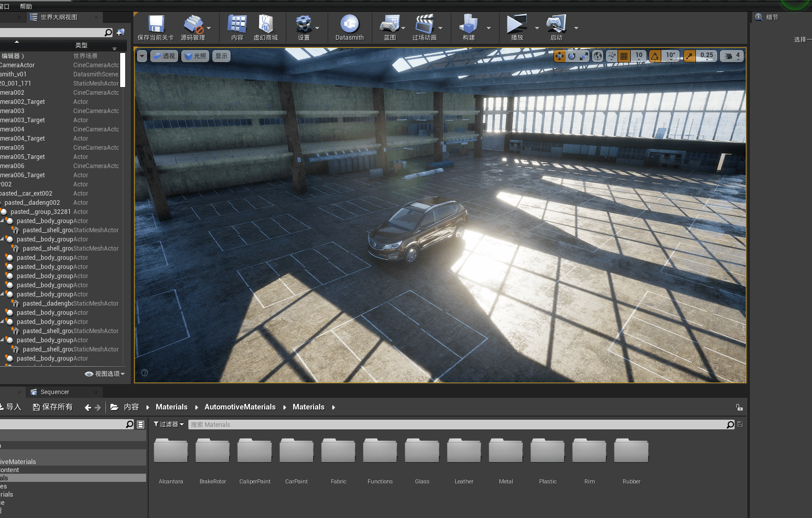This screenshot has height=518, width=812.
Task: Open the Settings gear toolbar icon
Action: (304, 24)
